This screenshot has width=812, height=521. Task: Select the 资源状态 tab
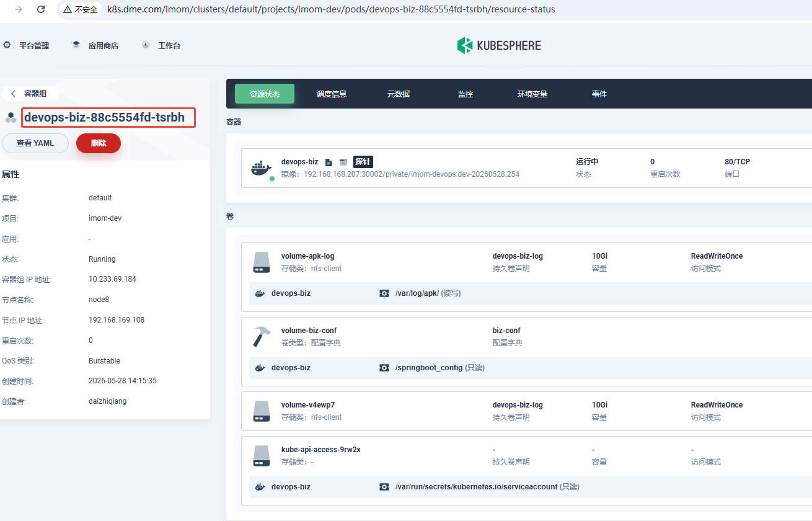click(x=265, y=94)
